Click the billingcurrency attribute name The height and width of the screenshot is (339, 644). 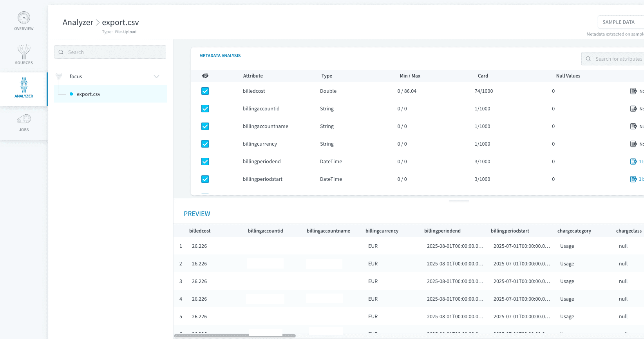(x=260, y=144)
